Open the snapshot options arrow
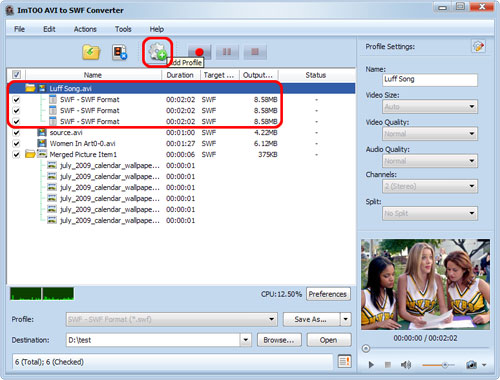This screenshot has width=500, height=380. point(484,365)
